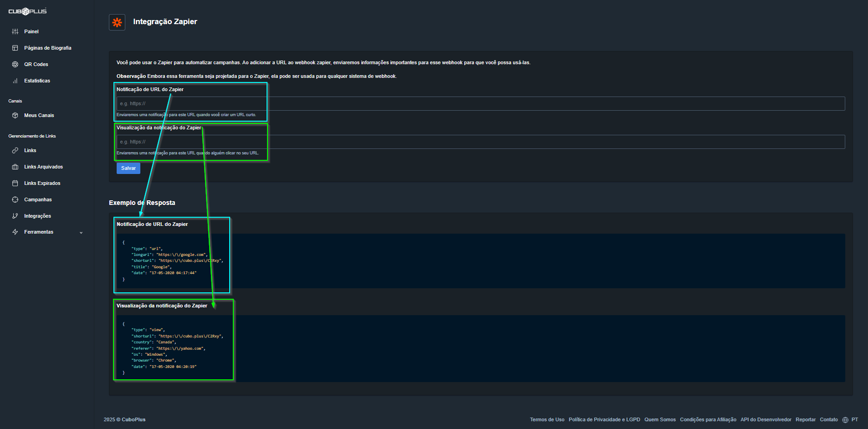Click the Links Expirados calendar icon
Image resolution: width=868 pixels, height=429 pixels.
[15, 183]
